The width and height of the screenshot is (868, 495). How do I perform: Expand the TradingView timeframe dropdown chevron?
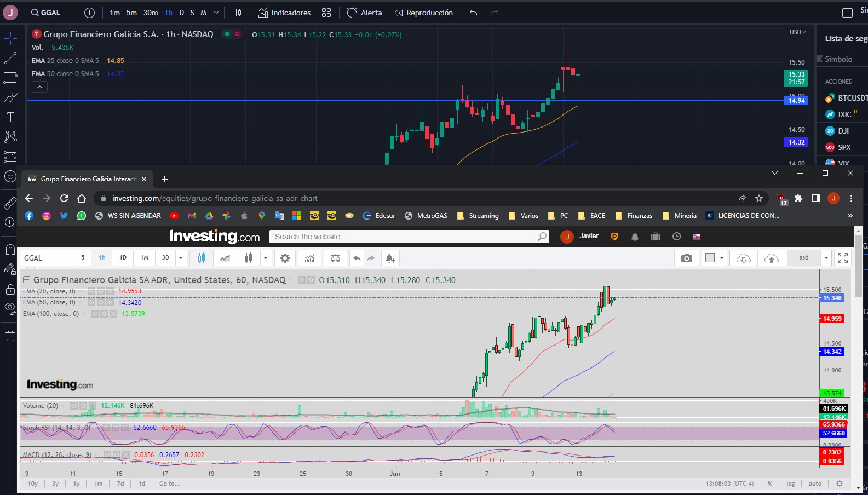(216, 13)
